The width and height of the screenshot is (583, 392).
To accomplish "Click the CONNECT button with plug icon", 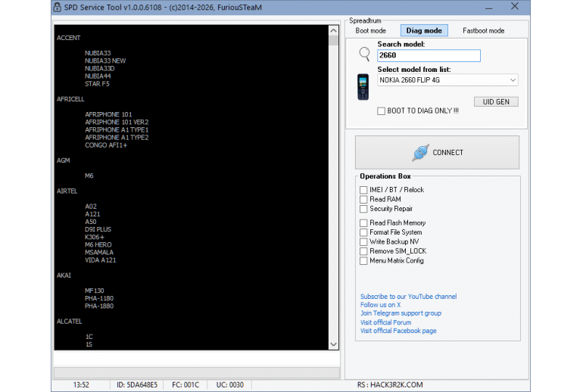I will [x=437, y=153].
